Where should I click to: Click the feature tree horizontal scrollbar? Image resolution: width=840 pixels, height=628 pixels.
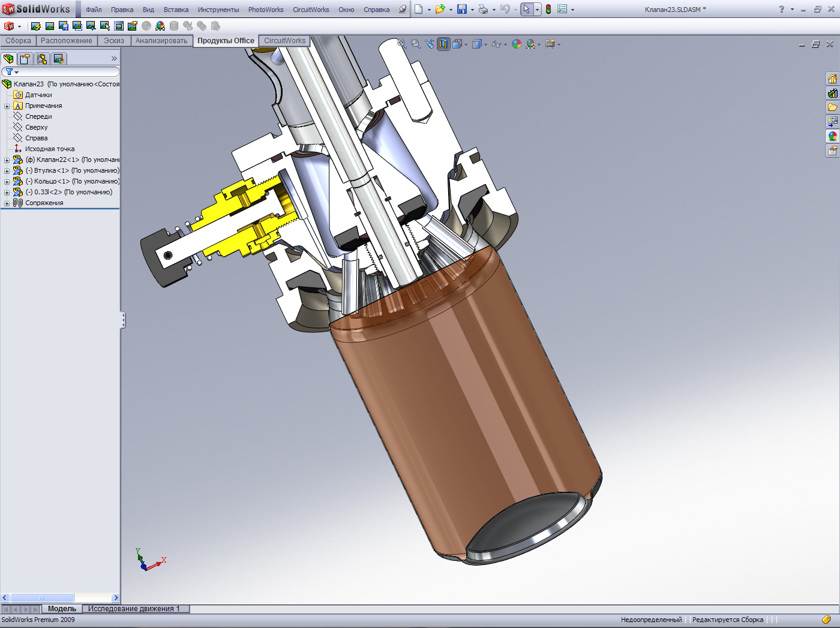42,598
